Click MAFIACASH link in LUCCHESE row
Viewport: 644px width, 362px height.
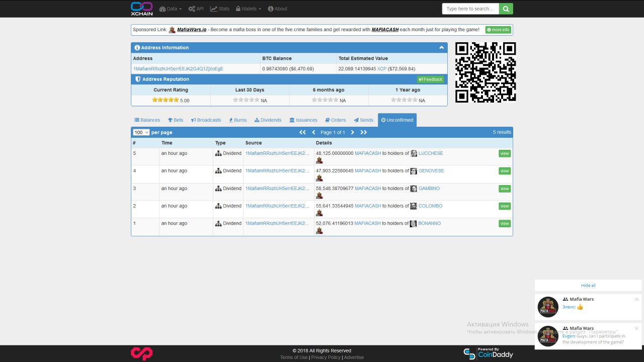[x=368, y=153]
